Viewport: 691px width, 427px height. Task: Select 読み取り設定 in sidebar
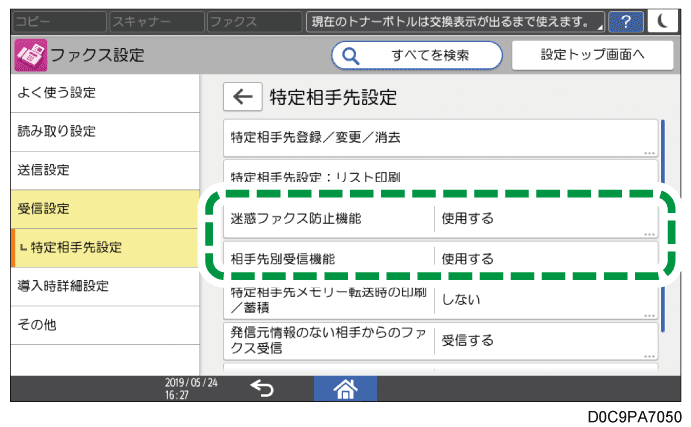[x=105, y=132]
